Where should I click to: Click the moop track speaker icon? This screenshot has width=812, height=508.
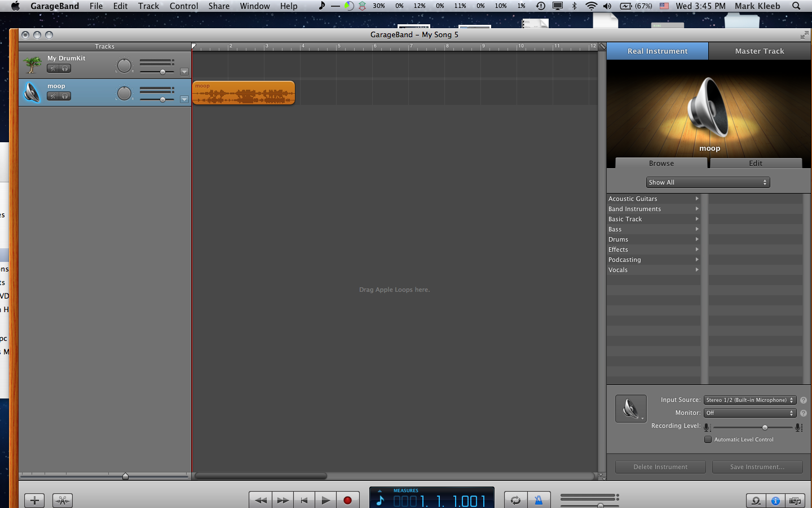click(32, 93)
